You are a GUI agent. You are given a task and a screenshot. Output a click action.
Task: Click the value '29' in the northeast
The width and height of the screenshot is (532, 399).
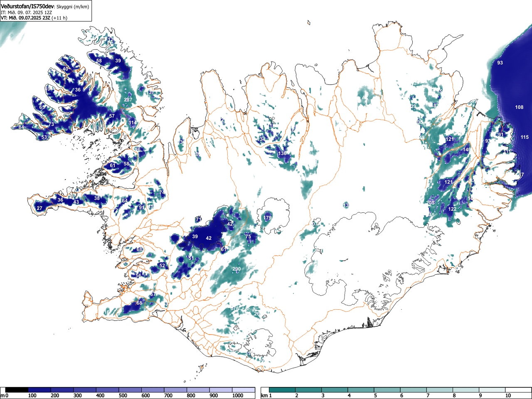tap(413, 106)
